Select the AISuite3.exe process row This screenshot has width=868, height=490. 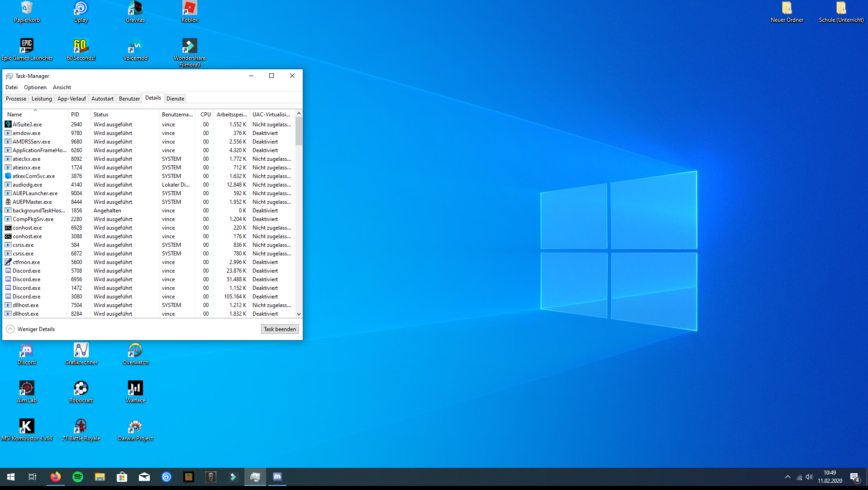pos(149,125)
